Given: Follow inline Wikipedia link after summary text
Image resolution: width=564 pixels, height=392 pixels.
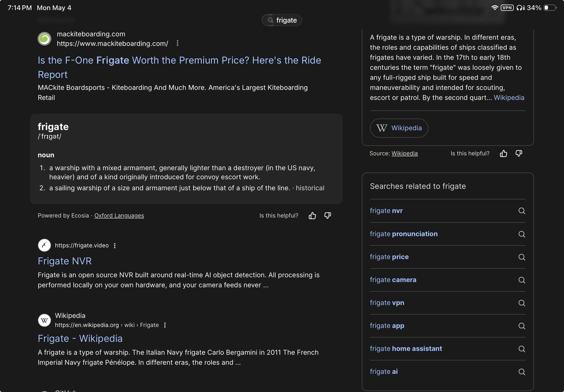Looking at the screenshot, I should click(x=509, y=98).
